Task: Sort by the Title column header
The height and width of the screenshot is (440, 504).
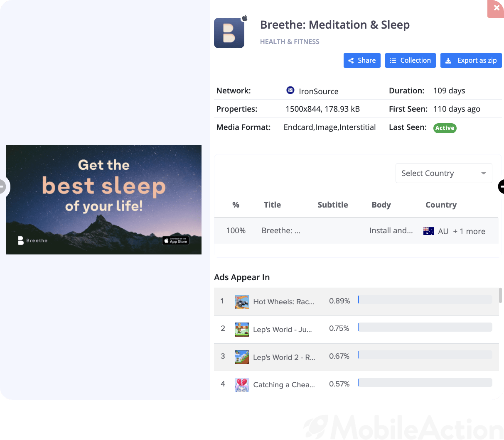Action: click(272, 205)
